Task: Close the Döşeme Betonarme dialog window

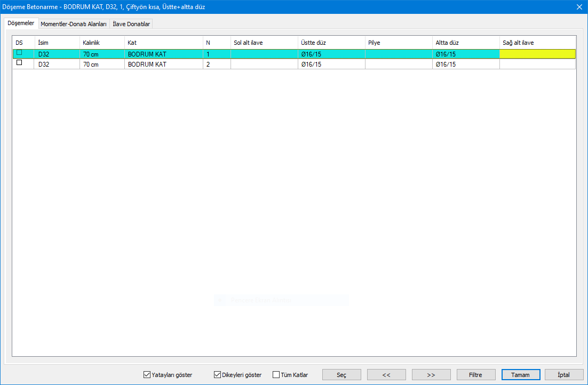Action: point(579,7)
